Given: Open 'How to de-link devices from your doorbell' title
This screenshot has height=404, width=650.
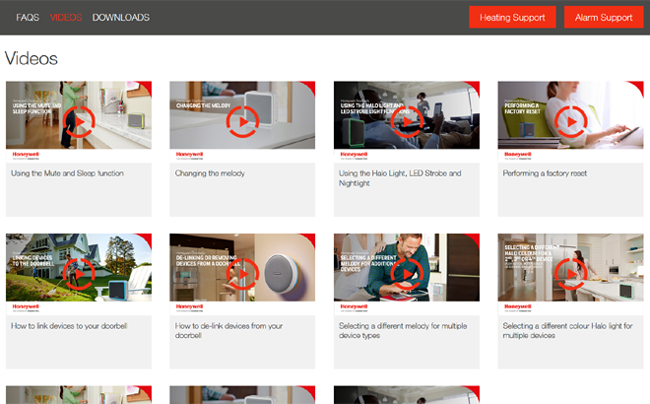Looking at the screenshot, I should point(229,331).
